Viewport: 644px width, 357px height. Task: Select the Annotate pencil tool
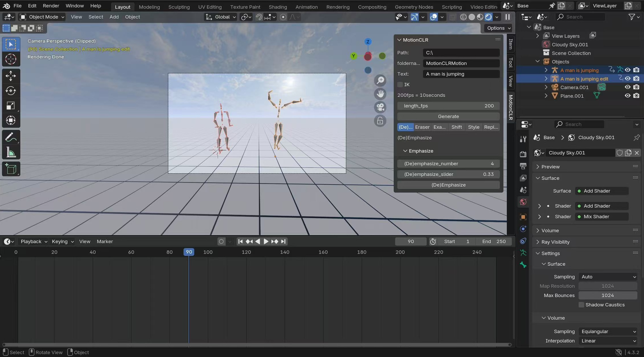click(11, 137)
